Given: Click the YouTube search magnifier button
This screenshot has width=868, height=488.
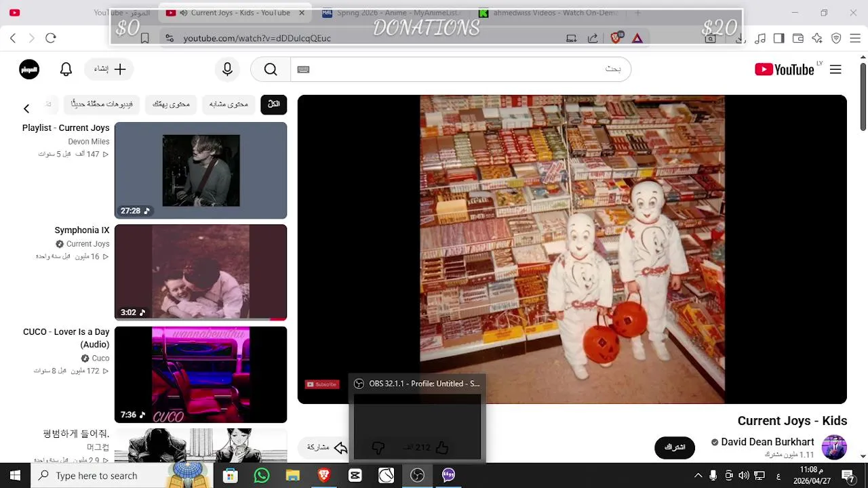Looking at the screenshot, I should click(271, 69).
